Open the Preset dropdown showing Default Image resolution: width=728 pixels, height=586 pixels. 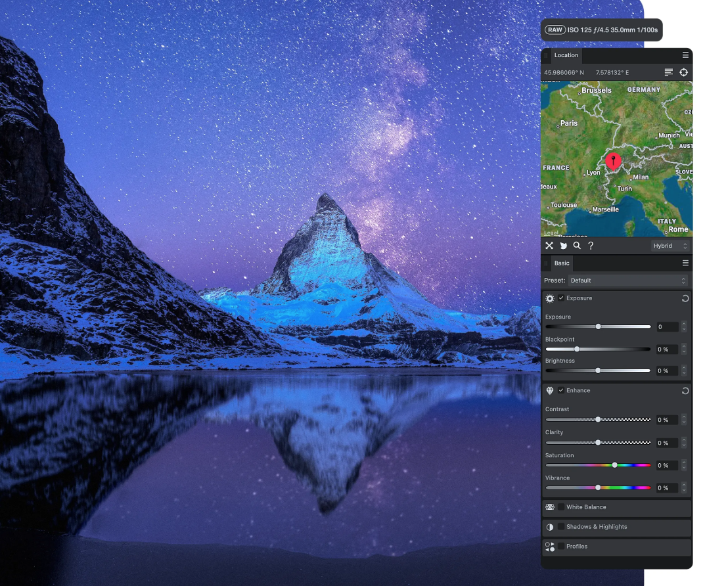click(x=627, y=281)
